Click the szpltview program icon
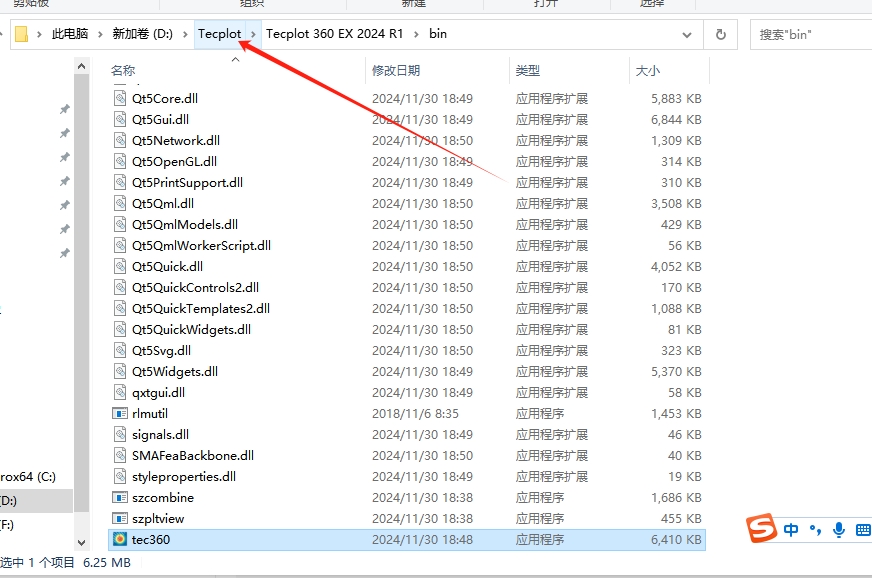 pos(120,519)
